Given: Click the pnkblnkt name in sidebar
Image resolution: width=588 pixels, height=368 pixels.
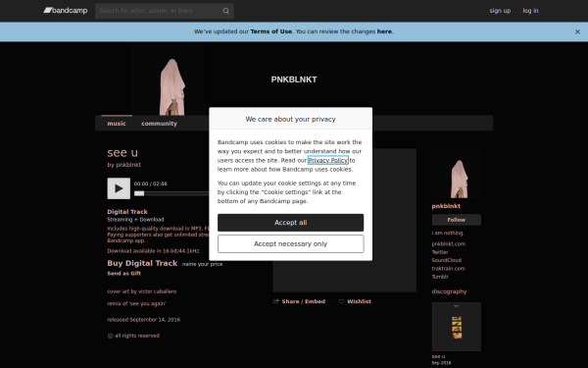Looking at the screenshot, I should [x=446, y=206].
